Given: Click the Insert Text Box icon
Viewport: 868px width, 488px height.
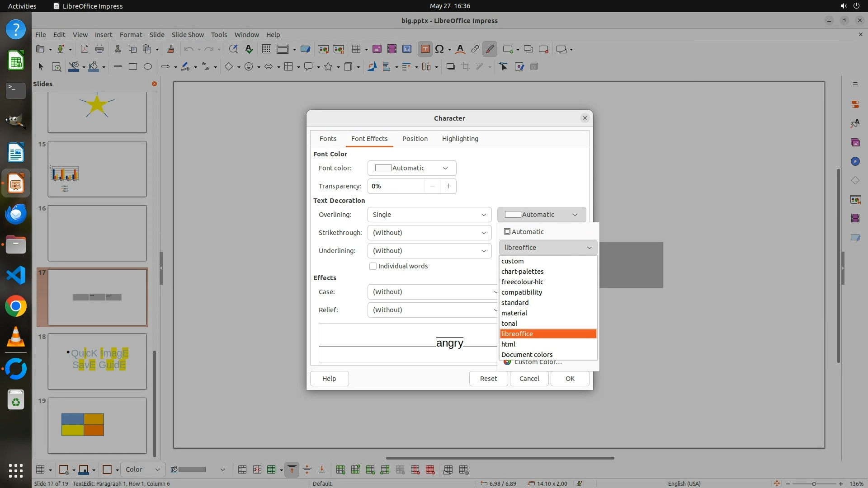Looking at the screenshot, I should point(425,49).
